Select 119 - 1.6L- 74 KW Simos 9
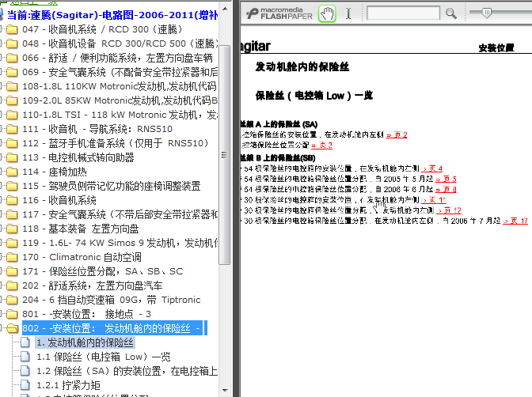 click(x=120, y=243)
